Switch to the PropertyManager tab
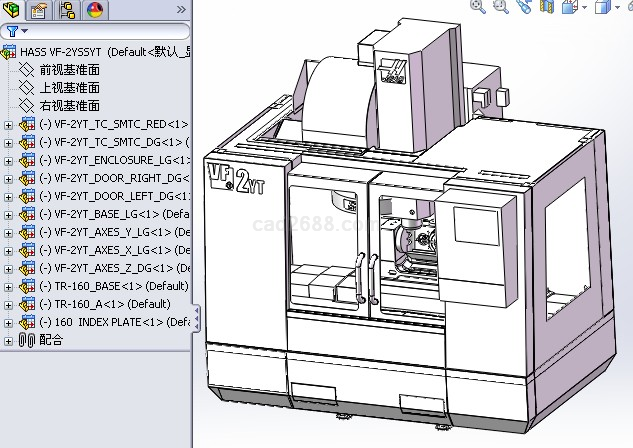This screenshot has height=448, width=633. pyautogui.click(x=39, y=10)
